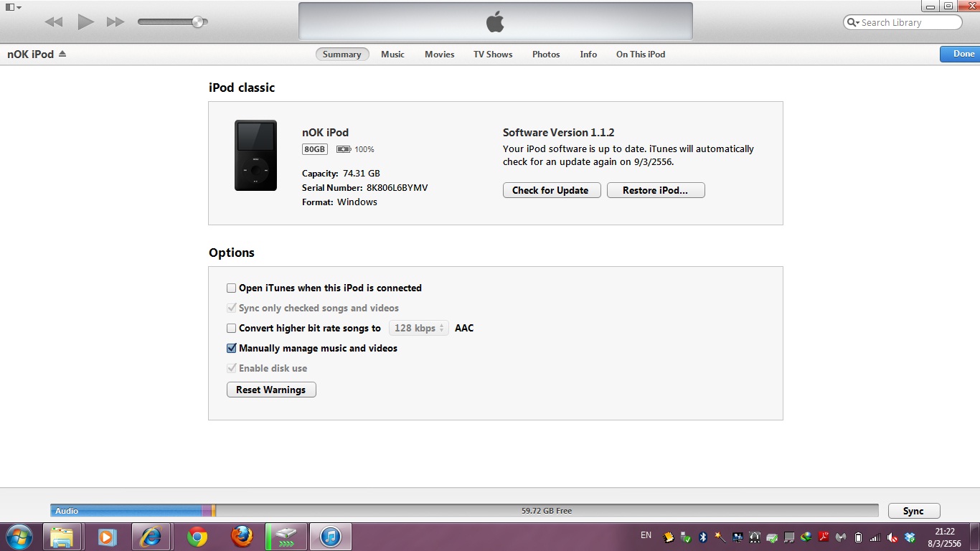Viewport: 980px width, 551px height.
Task: Open the Music tab
Action: [392, 55]
